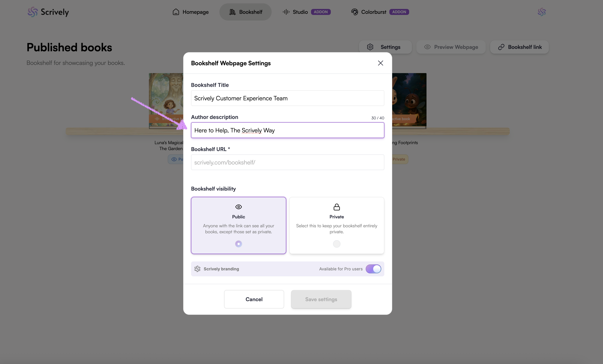Select the Private visibility radio button
Image resolution: width=603 pixels, height=364 pixels.
337,244
